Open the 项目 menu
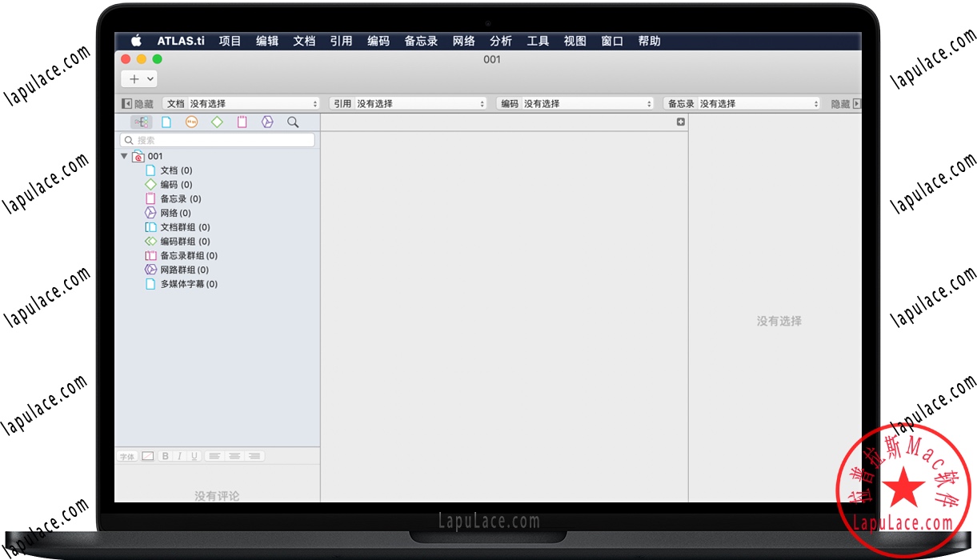The width and height of the screenshot is (977, 560). tap(230, 41)
